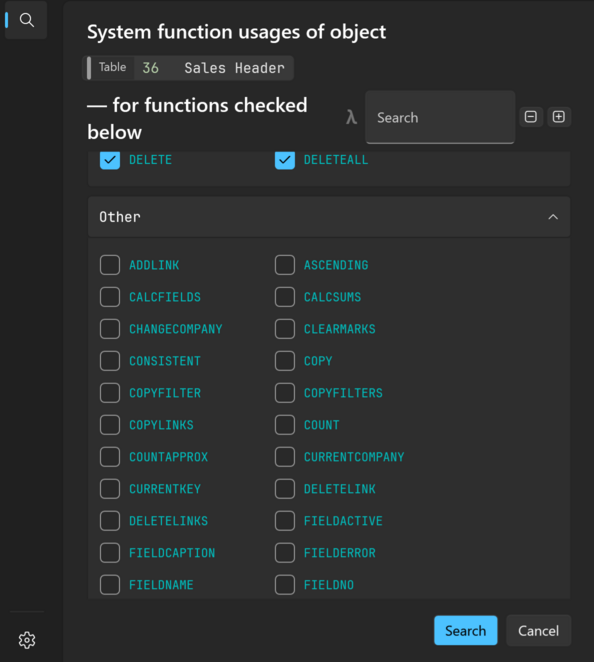
Task: Enable the COUNT checkbox
Action: click(285, 425)
